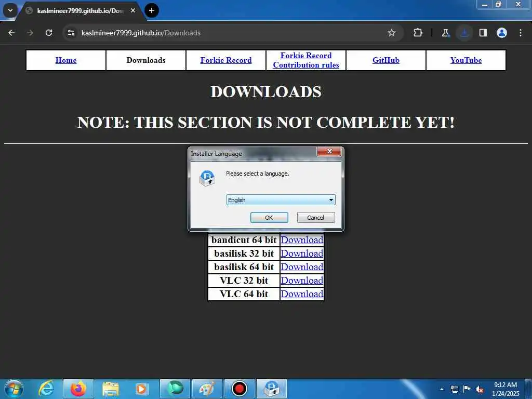Open the Chrome extensions puzzle icon

pos(418,33)
